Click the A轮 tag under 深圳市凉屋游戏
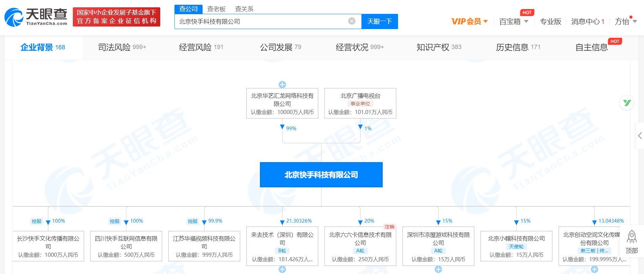The width and height of the screenshot is (644, 274). (438, 251)
